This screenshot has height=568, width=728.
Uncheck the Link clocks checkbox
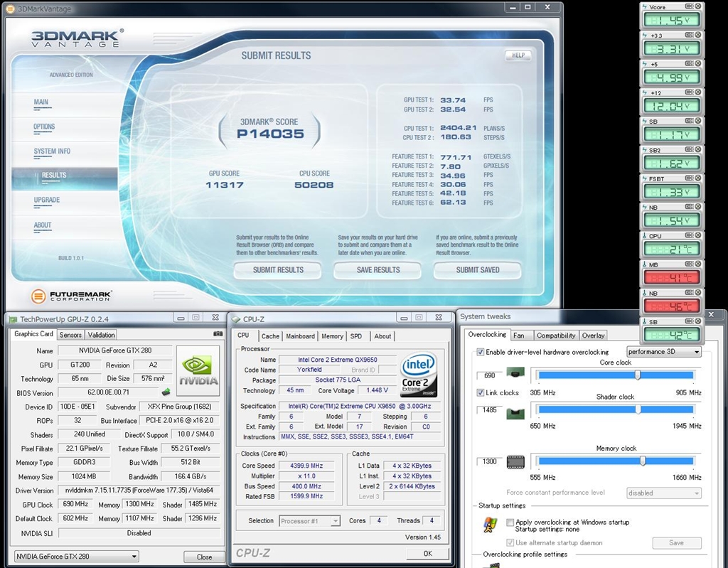coord(481,392)
